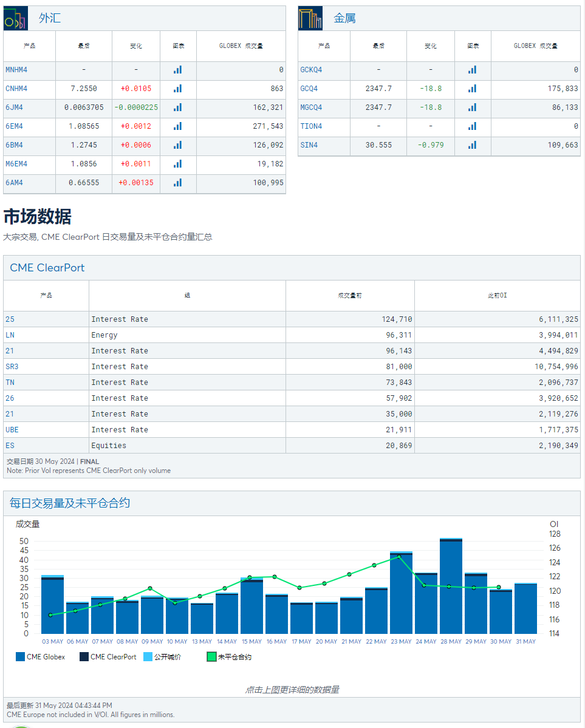Open GCKQ4 product link

[x=311, y=70]
